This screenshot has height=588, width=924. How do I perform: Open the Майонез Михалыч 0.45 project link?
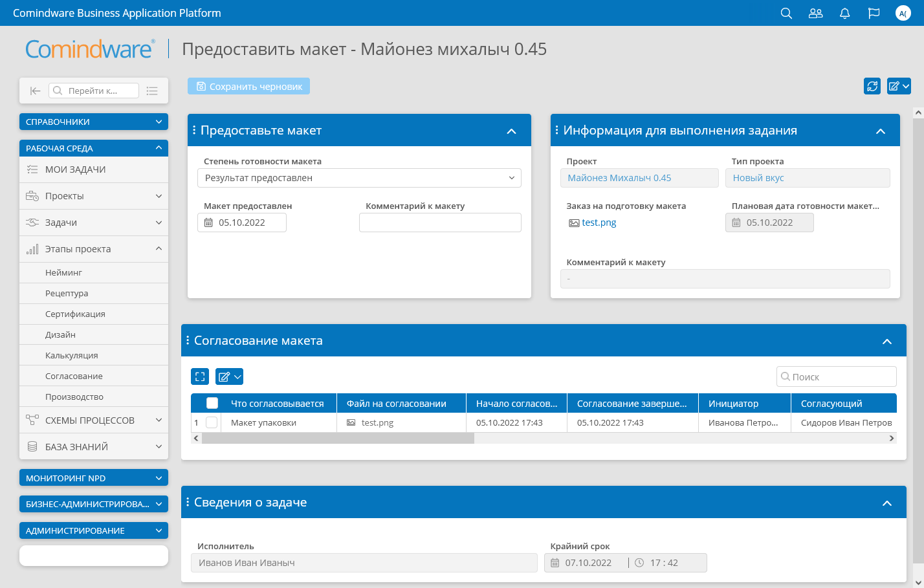tap(619, 178)
